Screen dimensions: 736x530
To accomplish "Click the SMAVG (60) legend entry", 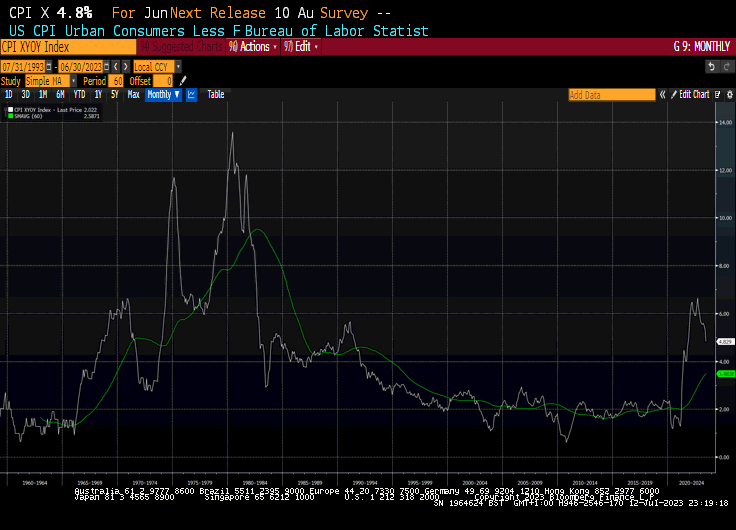I will pos(53,116).
